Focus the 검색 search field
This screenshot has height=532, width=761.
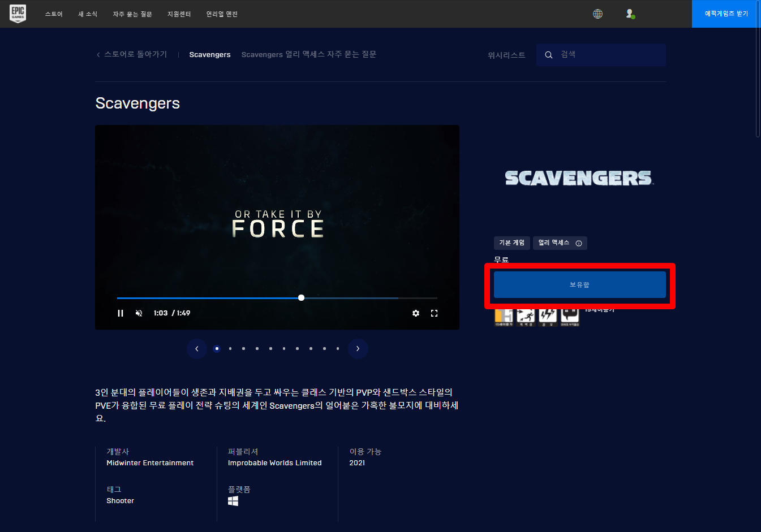click(601, 55)
